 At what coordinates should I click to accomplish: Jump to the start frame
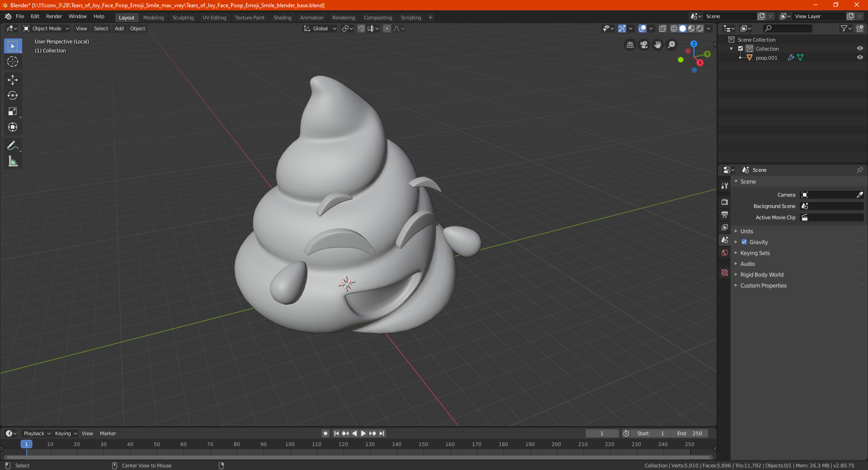pyautogui.click(x=336, y=433)
